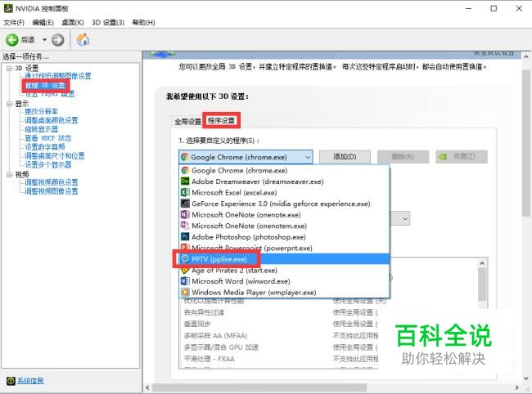The width and height of the screenshot is (532, 394).
Task: Choose Microsoft Excel icon in list
Action: pyautogui.click(x=185, y=192)
